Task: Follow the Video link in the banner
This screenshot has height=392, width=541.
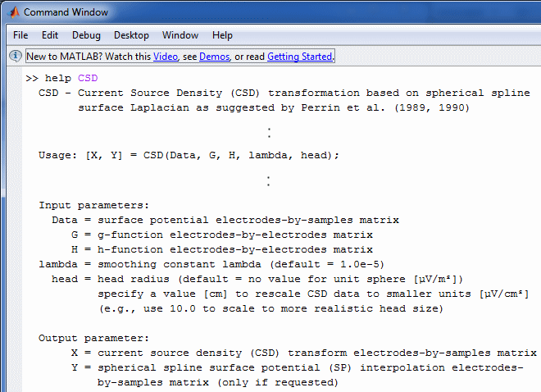Action: pyautogui.click(x=166, y=57)
